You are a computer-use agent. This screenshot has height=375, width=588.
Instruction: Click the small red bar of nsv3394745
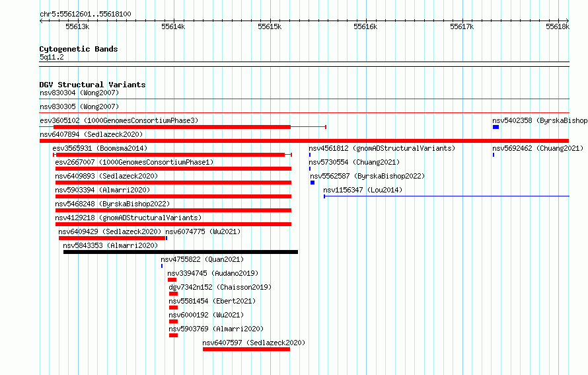172,280
